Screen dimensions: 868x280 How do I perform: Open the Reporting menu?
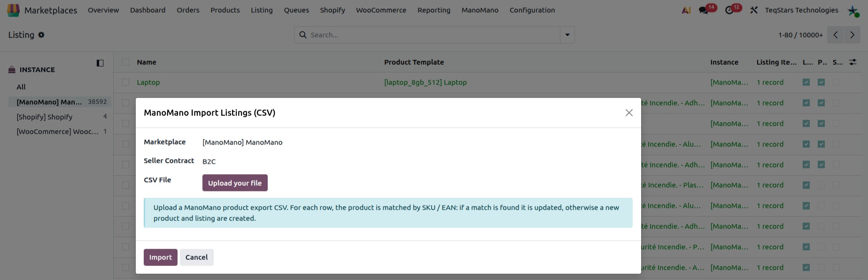point(434,10)
